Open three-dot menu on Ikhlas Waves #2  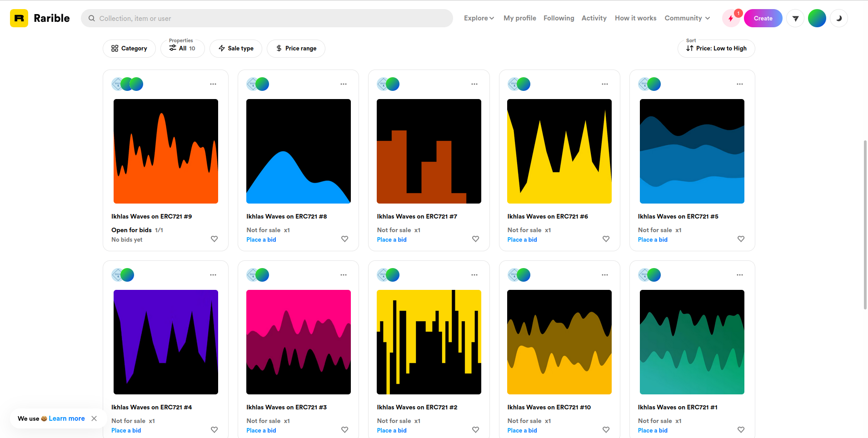474,275
